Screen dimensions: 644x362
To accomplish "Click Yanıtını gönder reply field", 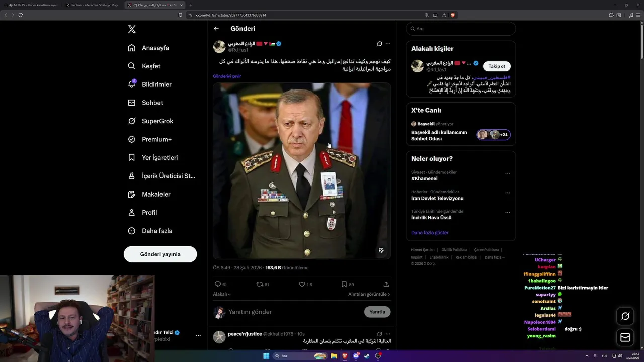I will pos(294,312).
